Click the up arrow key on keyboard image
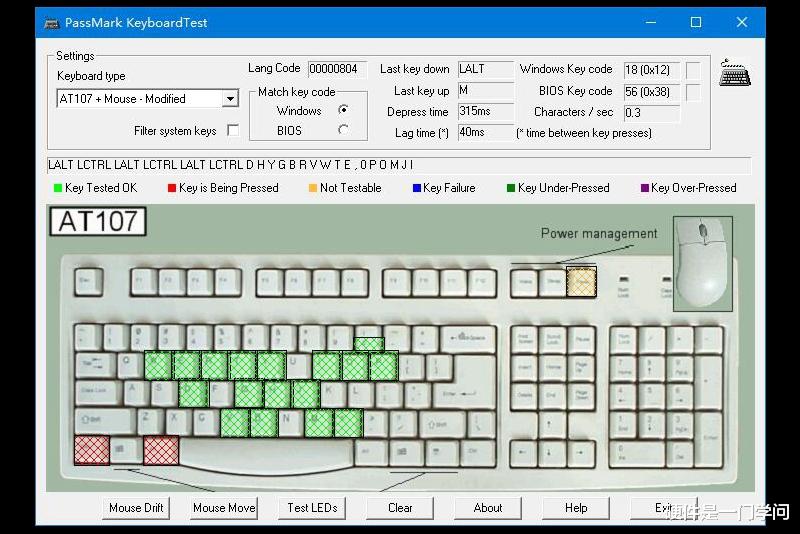This screenshot has width=800, height=534. tap(552, 424)
